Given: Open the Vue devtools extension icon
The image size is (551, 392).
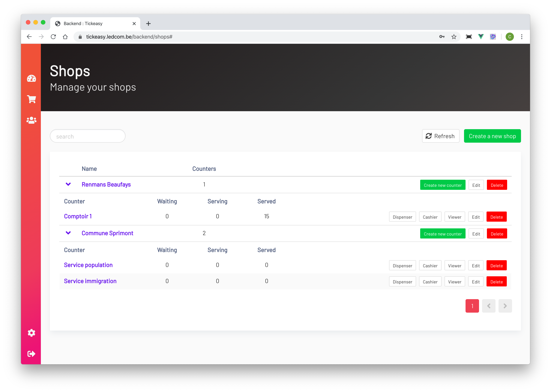Looking at the screenshot, I should coord(481,37).
